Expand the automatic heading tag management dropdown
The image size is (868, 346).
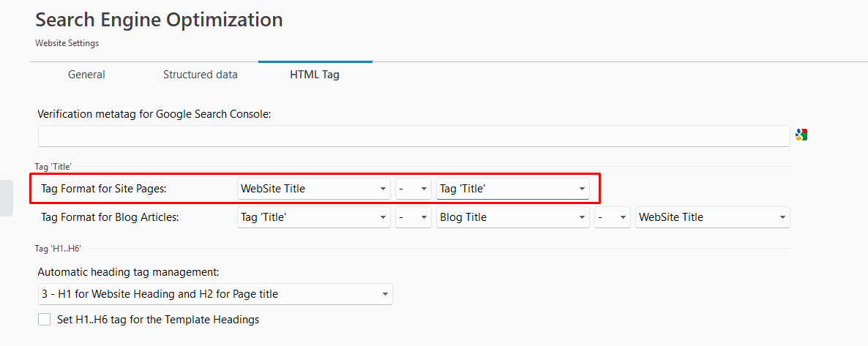215,294
